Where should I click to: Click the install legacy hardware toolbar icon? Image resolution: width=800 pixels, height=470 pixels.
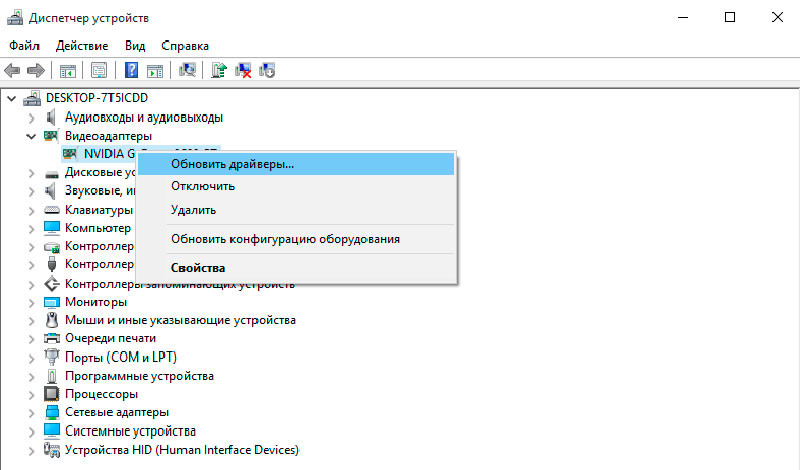pyautogui.click(x=267, y=70)
